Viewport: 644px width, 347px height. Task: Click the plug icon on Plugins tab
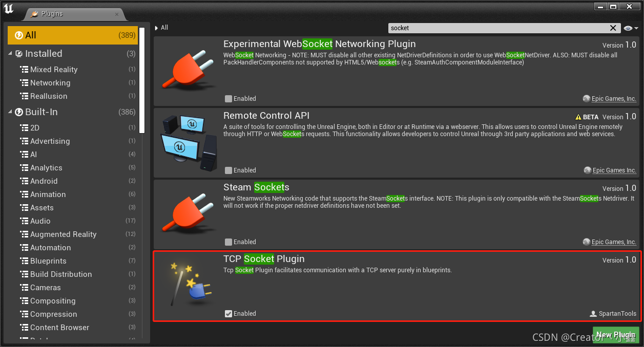coord(34,14)
